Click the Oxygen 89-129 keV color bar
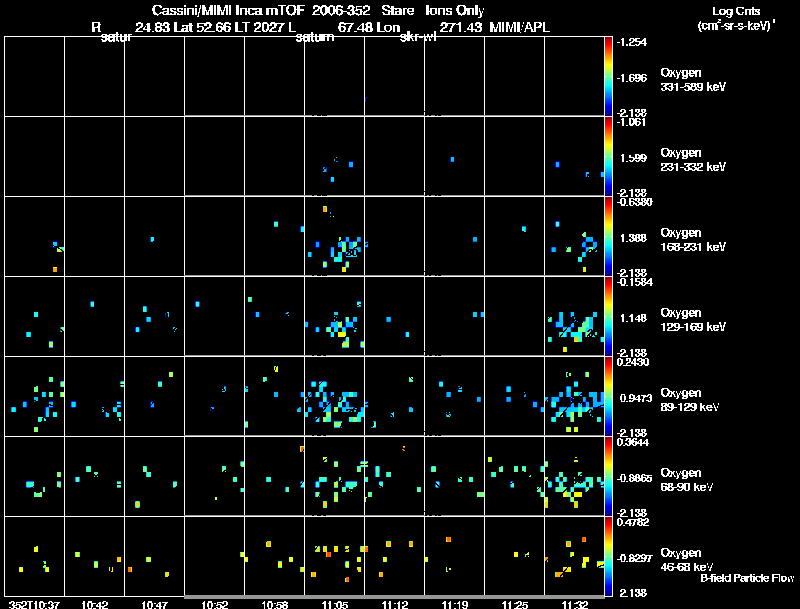 pos(608,396)
